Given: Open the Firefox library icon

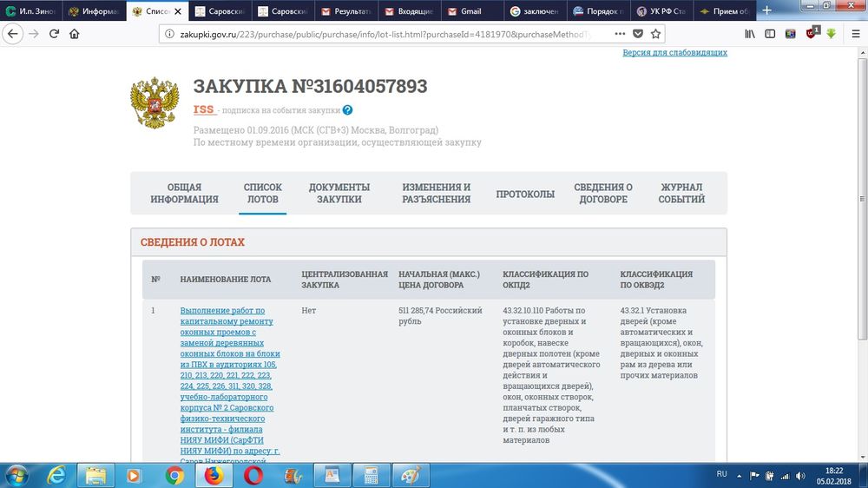Looking at the screenshot, I should pyautogui.click(x=749, y=34).
